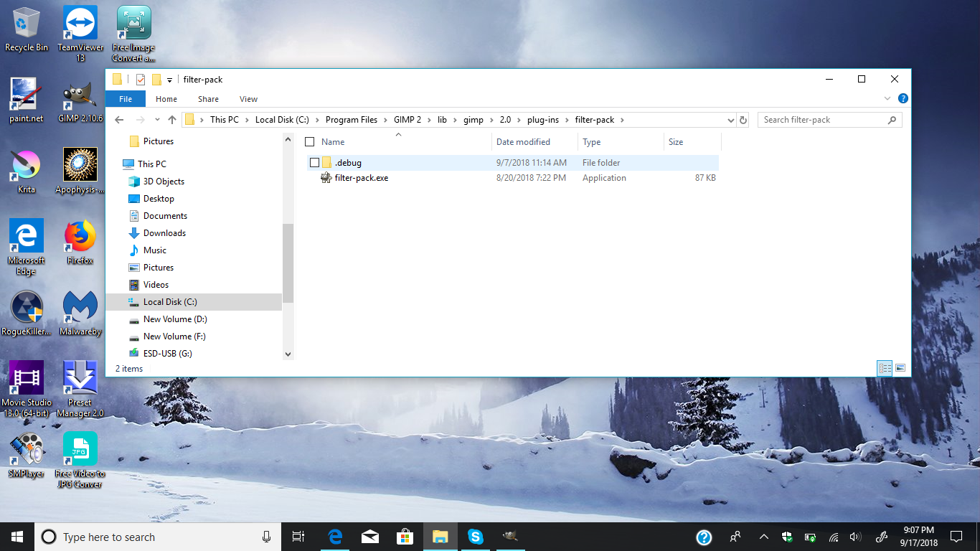The height and width of the screenshot is (551, 980).
Task: Open the Help question mark icon
Action: click(903, 99)
